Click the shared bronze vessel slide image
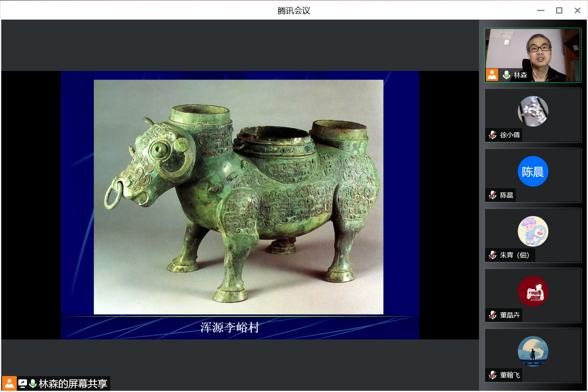 pyautogui.click(x=238, y=197)
